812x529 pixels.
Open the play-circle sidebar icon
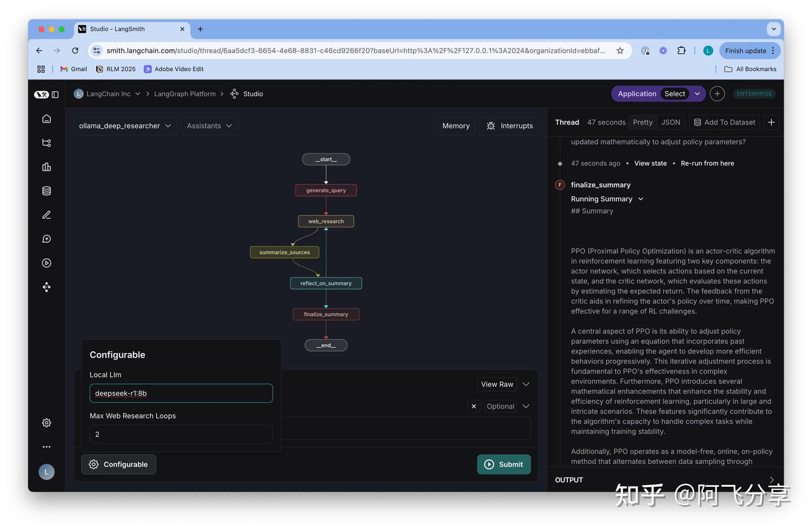point(47,263)
